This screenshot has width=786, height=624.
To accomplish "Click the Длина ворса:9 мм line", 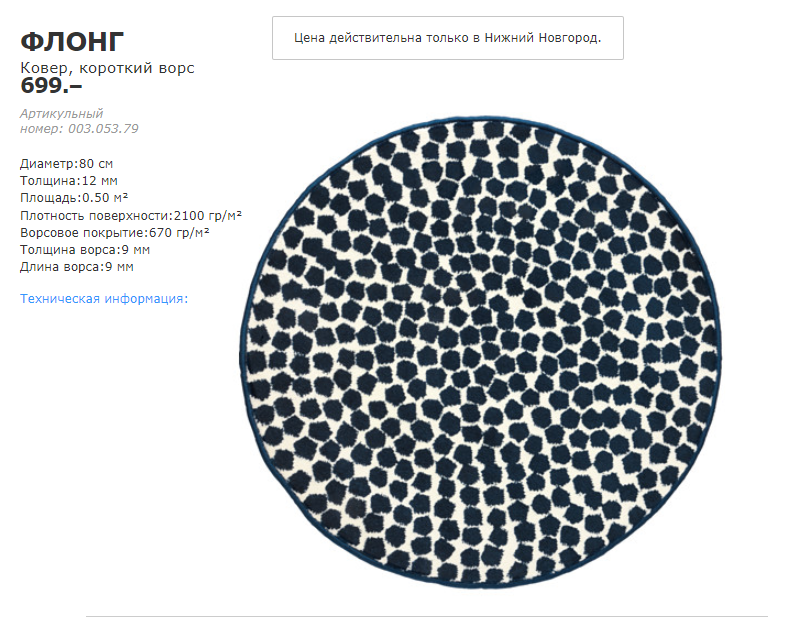I will [x=77, y=267].
